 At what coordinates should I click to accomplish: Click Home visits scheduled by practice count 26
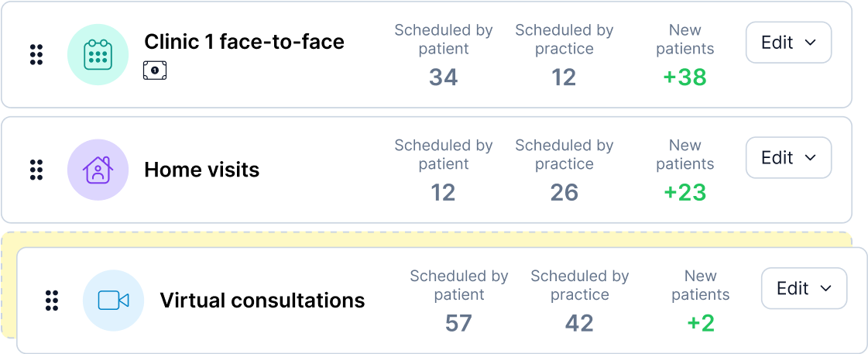(x=564, y=192)
